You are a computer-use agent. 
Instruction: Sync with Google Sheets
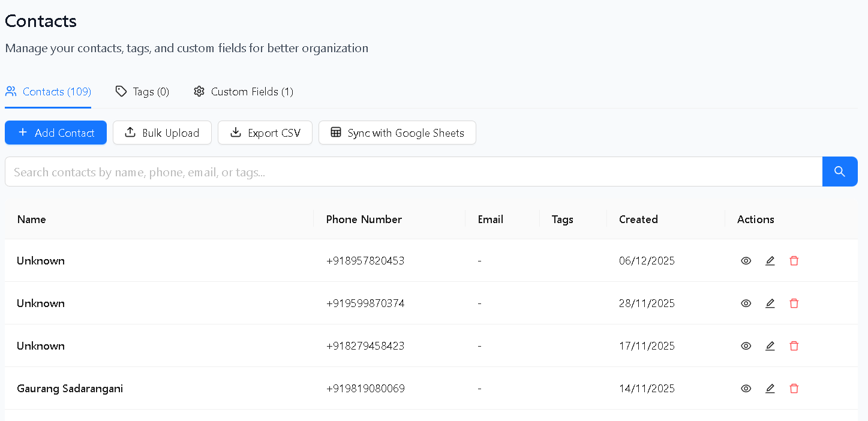click(x=397, y=133)
